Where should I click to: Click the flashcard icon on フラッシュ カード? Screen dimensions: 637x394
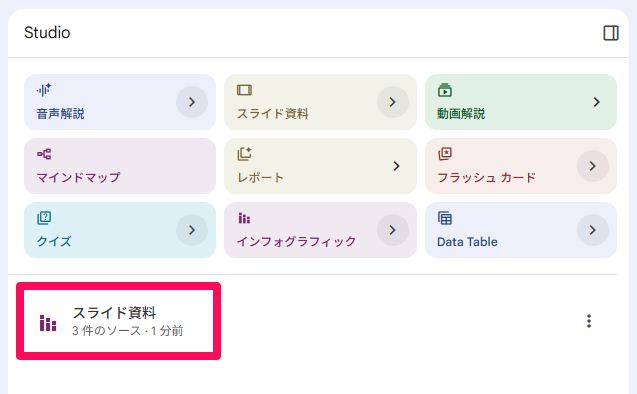pos(445,154)
